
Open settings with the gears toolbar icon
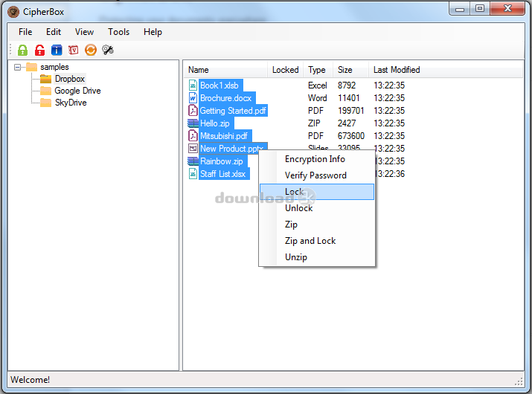click(108, 50)
